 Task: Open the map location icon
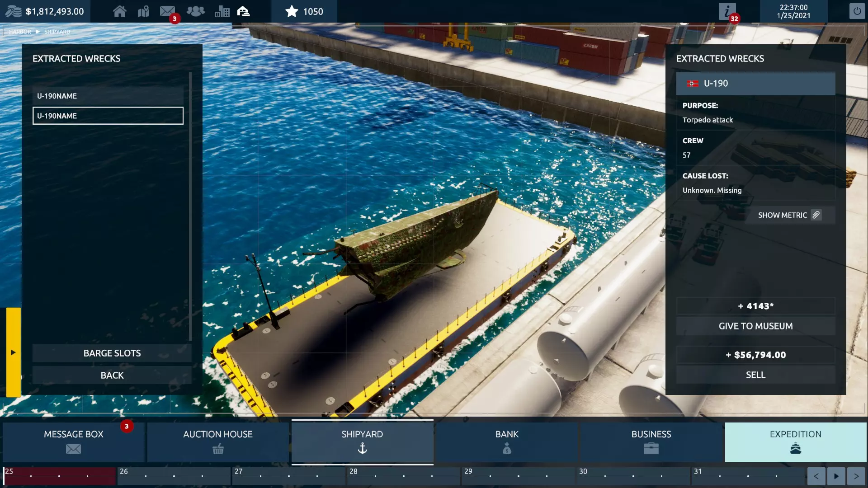(143, 11)
